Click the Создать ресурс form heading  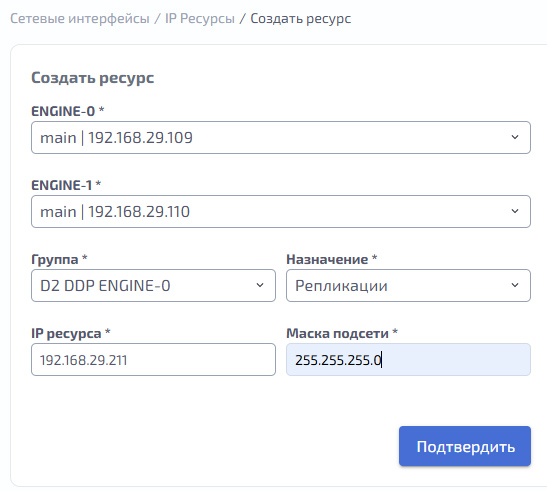point(93,77)
